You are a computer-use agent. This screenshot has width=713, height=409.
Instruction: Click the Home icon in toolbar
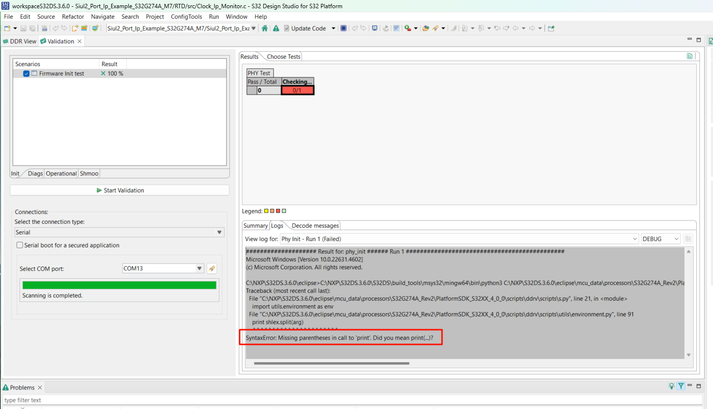[265, 28]
